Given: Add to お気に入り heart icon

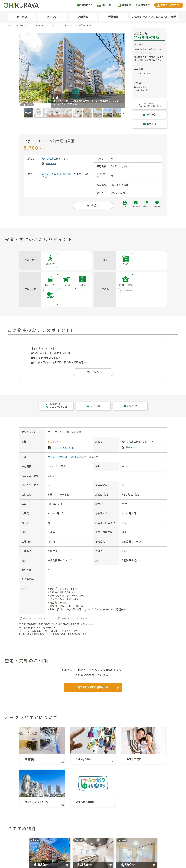Looking at the screenshot, I should (157, 204).
